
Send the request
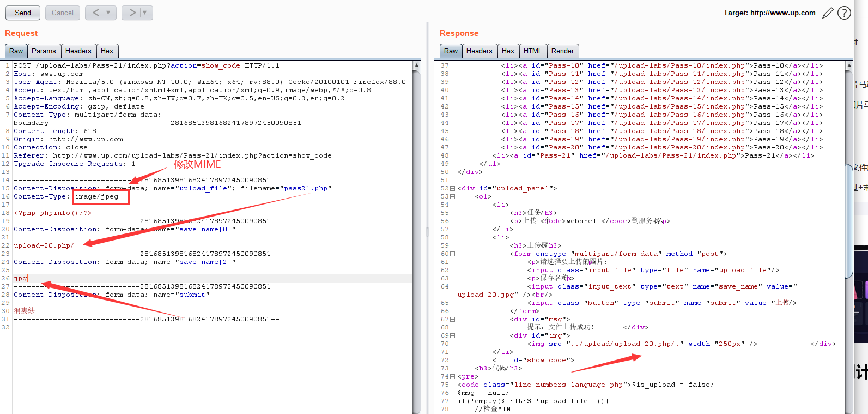pyautogui.click(x=23, y=13)
